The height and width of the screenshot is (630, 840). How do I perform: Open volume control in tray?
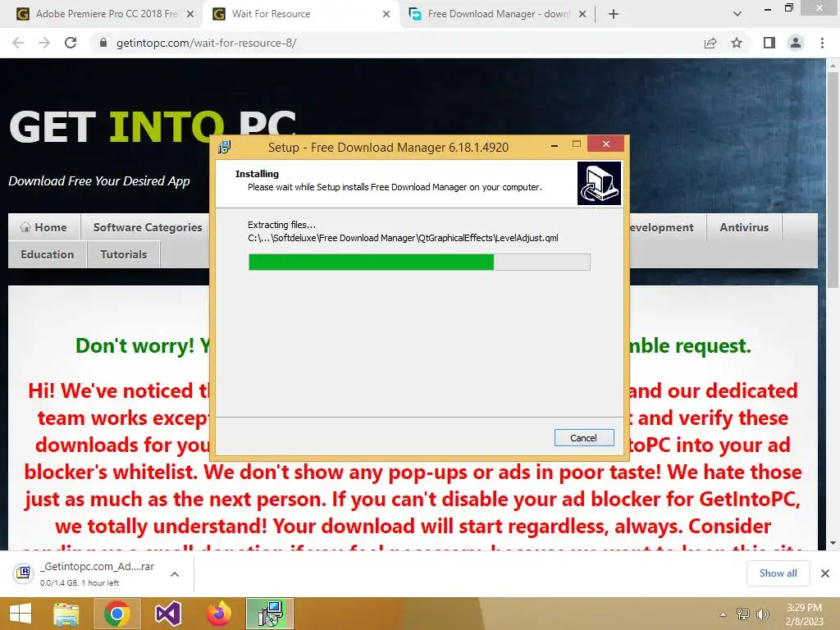762,614
